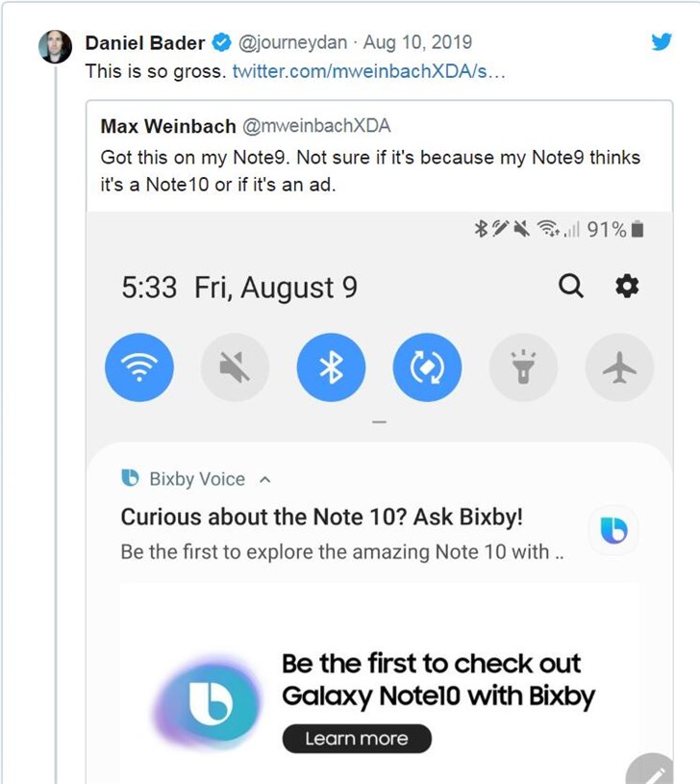Click the pencil edit icon

[660, 771]
